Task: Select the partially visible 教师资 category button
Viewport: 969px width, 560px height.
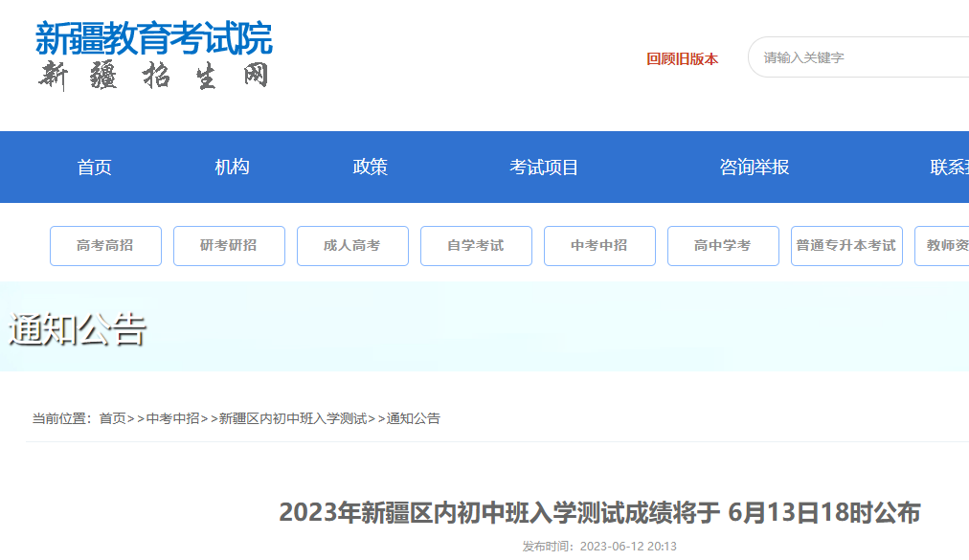Action: coord(942,246)
